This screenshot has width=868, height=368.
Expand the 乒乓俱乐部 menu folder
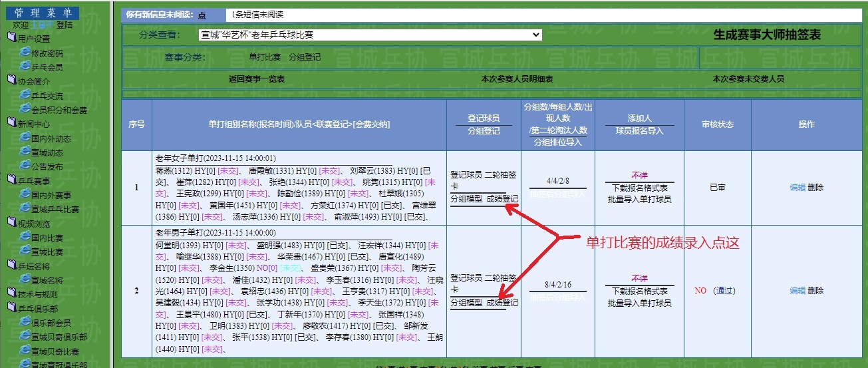click(x=11, y=308)
